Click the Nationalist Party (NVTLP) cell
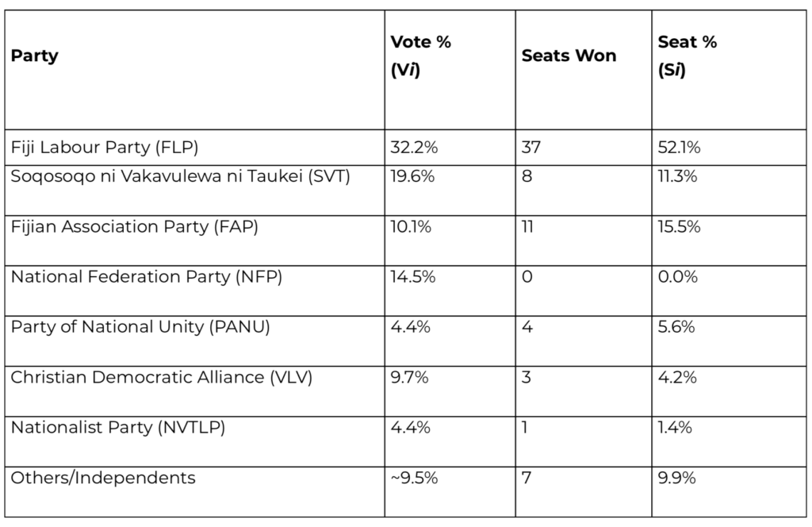This screenshot has width=812, height=527. click(x=118, y=428)
